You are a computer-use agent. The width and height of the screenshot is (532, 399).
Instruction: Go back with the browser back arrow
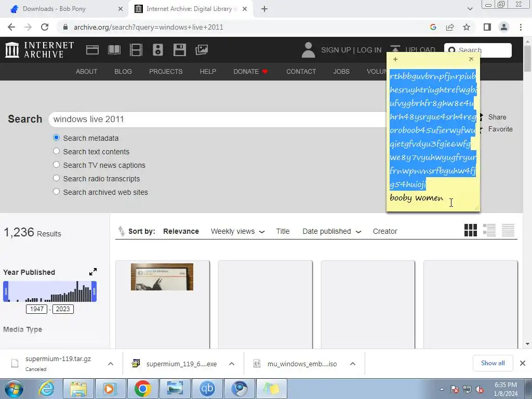(11, 27)
